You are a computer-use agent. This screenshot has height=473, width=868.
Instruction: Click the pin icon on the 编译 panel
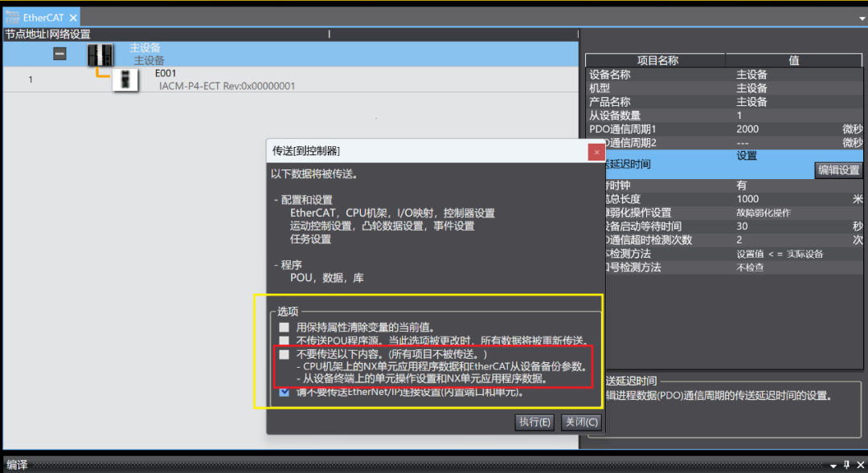[847, 464]
